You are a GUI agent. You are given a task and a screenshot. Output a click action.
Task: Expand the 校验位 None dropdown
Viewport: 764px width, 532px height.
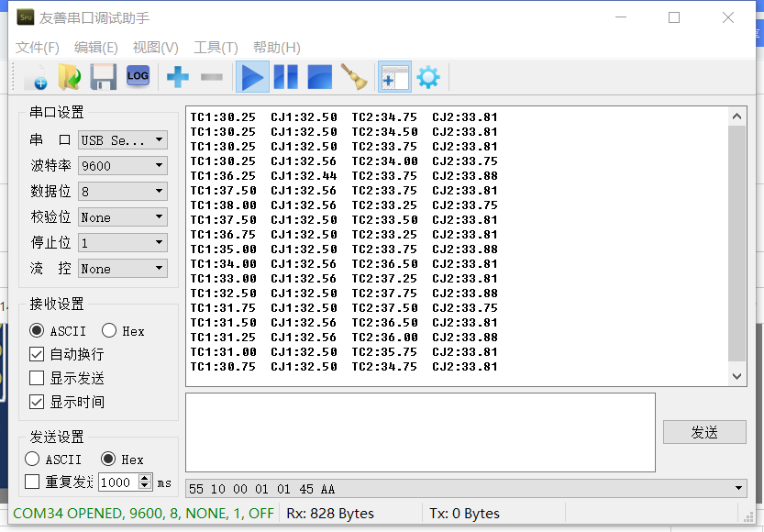click(x=122, y=217)
